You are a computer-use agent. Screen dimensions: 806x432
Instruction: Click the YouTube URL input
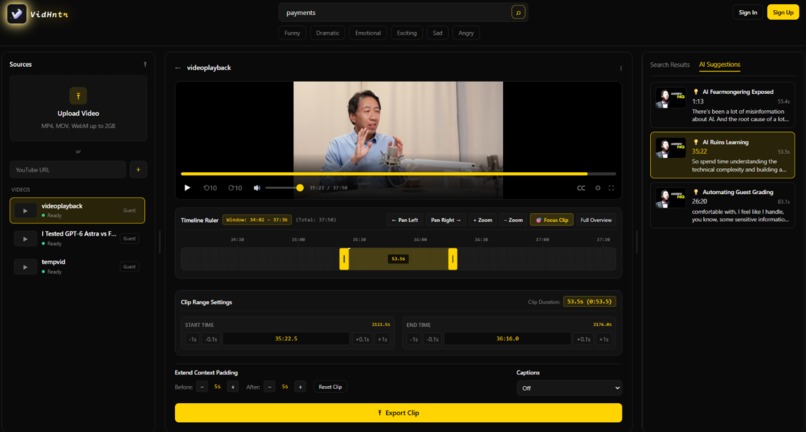(68, 169)
